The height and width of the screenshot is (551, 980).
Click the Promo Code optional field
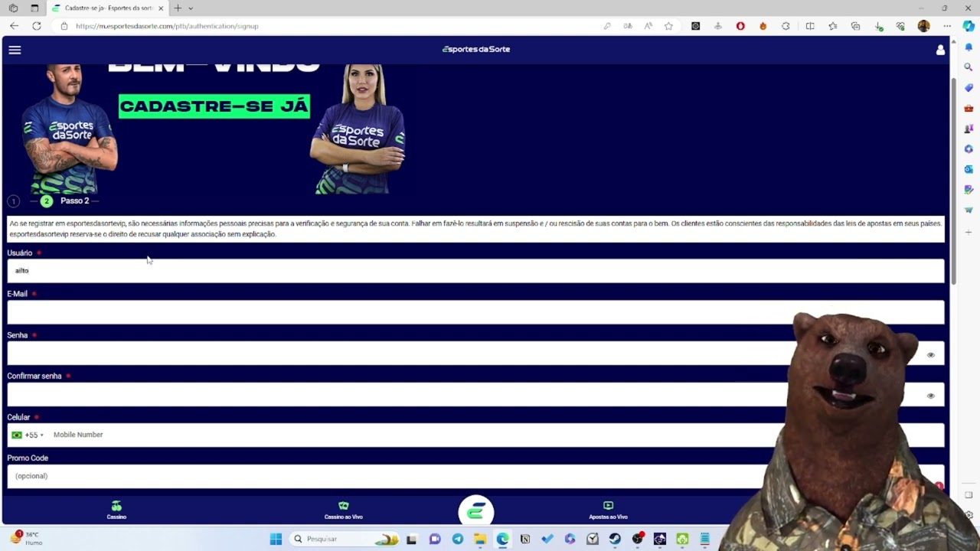(475, 476)
